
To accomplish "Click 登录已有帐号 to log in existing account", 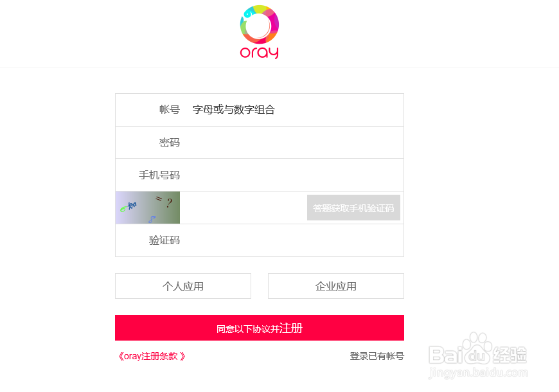I will coord(377,355).
